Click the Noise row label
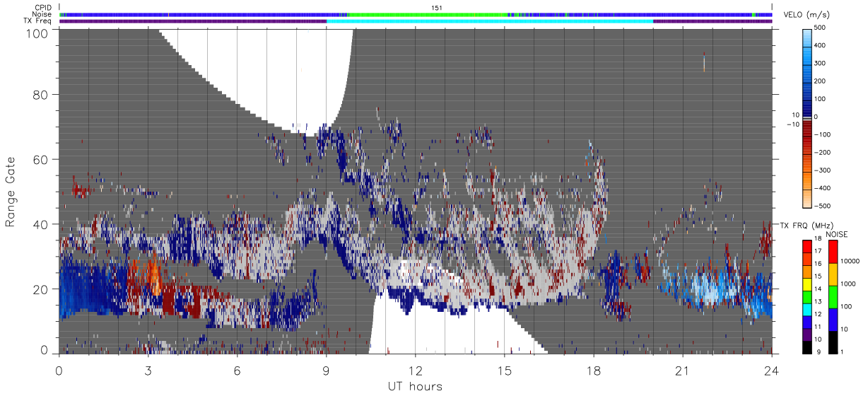868x401 pixels. (x=42, y=14)
